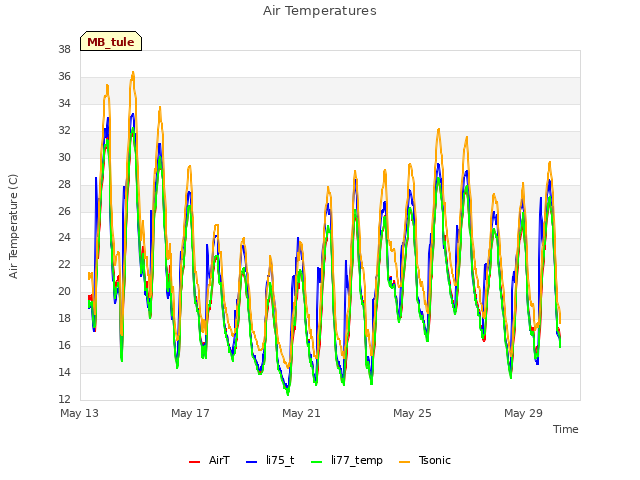This screenshot has width=640, height=480.
Task: Click the 30 y-axis tick label
Action: [x=64, y=157]
